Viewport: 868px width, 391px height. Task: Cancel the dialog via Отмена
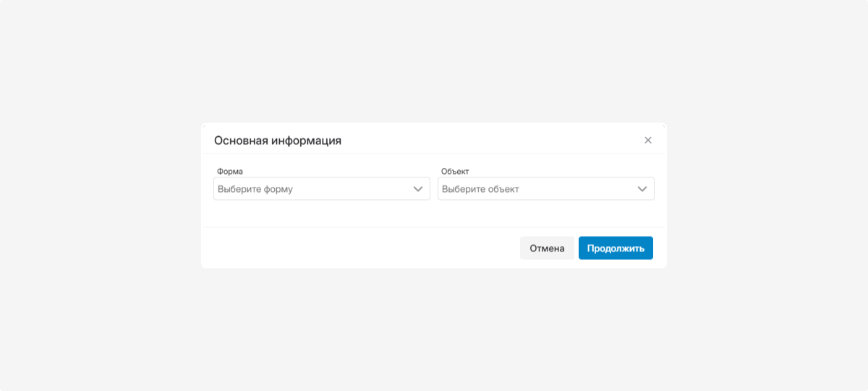(547, 248)
